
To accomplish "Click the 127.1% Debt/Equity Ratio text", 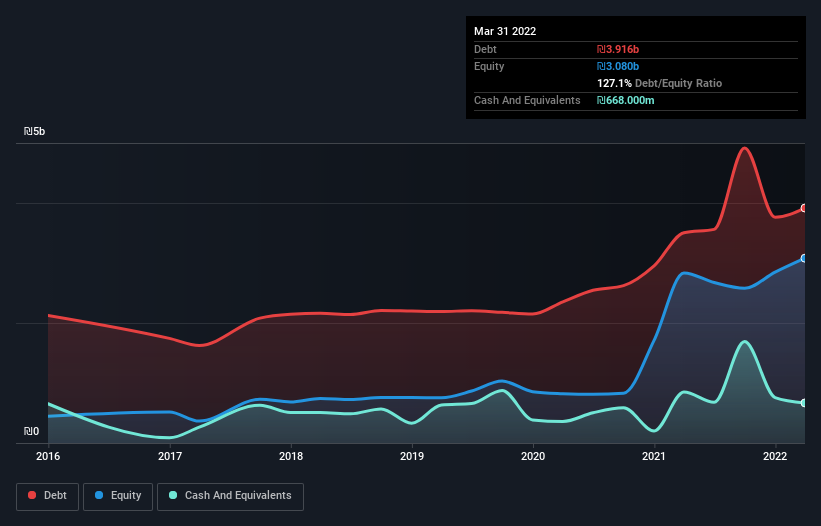I will [x=659, y=83].
